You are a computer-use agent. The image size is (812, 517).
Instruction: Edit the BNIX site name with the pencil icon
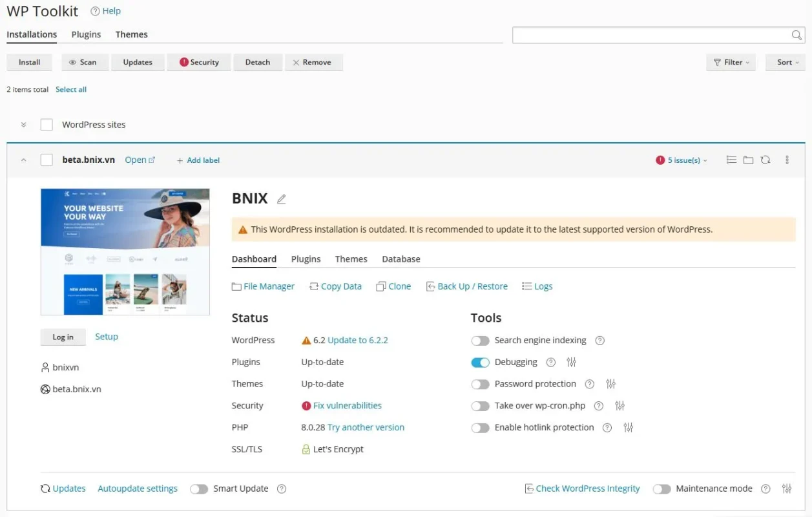pyautogui.click(x=281, y=199)
